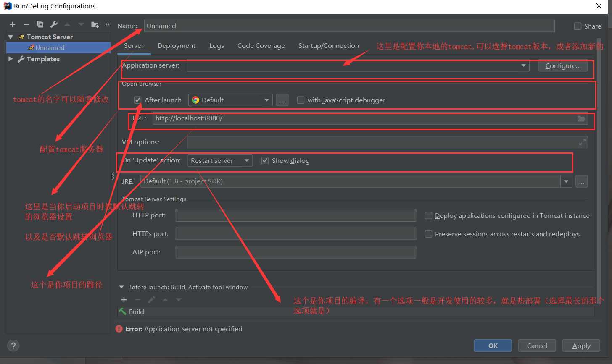Click Tomcat Server icon in tree
Screen dimensions: 612x364
[21, 37]
